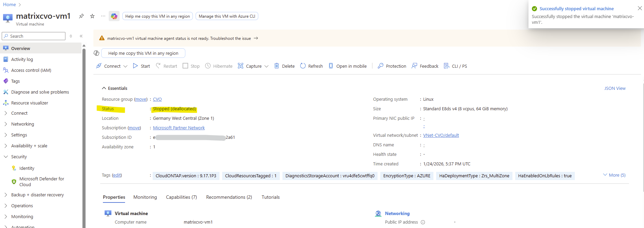Open the Networking properties heading link
Image resolution: width=644 pixels, height=228 pixels.
pos(397,213)
